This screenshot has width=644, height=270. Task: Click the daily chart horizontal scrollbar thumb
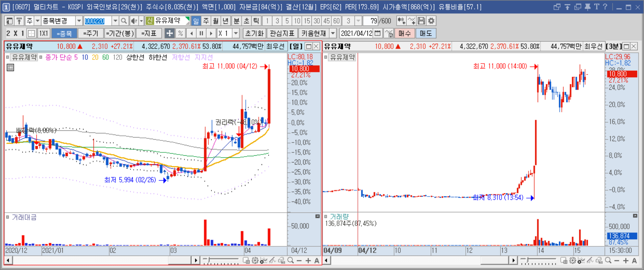click(x=179, y=260)
